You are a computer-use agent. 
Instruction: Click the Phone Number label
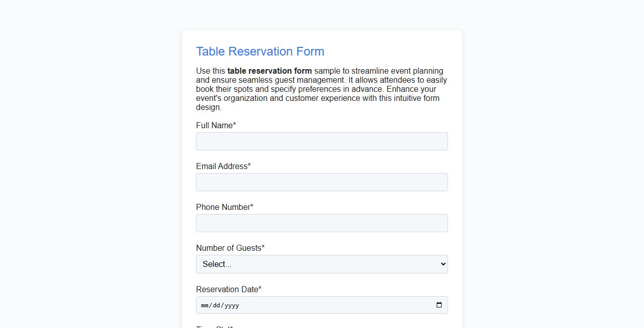click(x=224, y=207)
